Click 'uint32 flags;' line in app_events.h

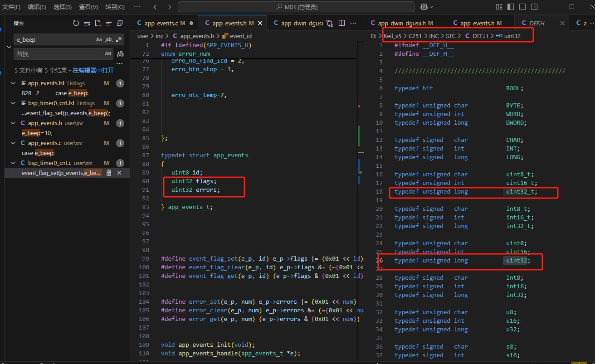(194, 181)
